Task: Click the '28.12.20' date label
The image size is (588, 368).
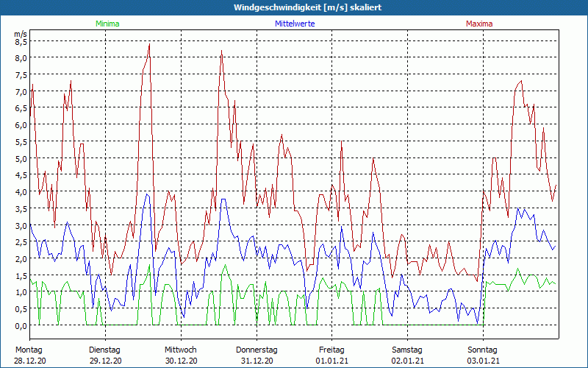Action: coord(30,361)
